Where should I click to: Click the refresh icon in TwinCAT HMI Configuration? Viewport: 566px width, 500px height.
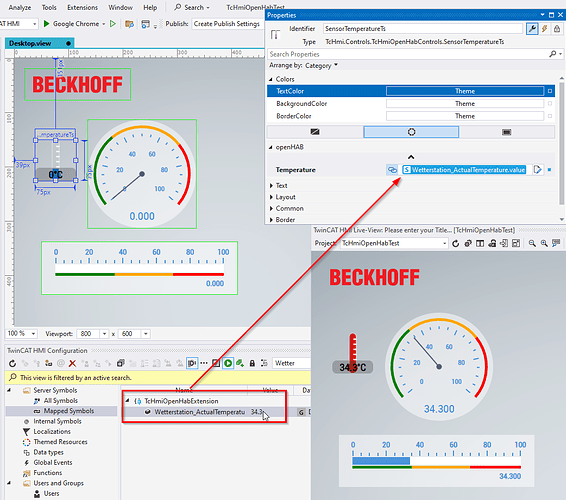tap(13, 363)
